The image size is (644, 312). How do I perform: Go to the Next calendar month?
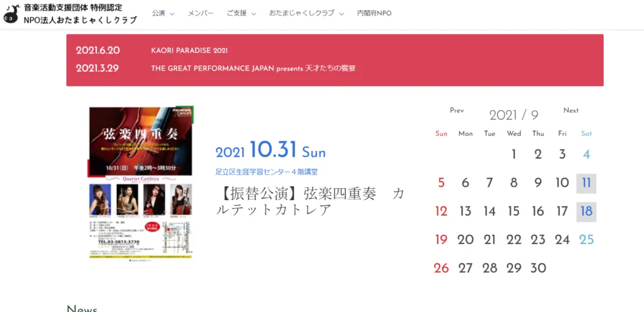click(x=571, y=111)
